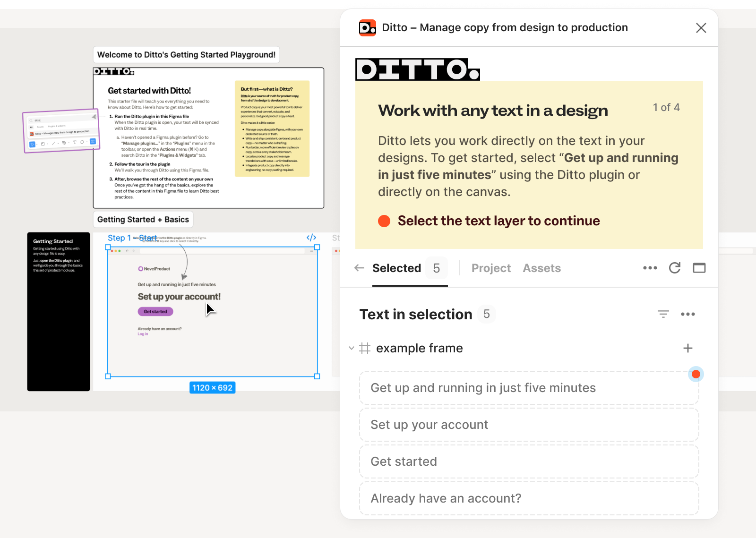Click the 'example frame' label
Image resolution: width=756 pixels, height=538 pixels.
click(420, 348)
